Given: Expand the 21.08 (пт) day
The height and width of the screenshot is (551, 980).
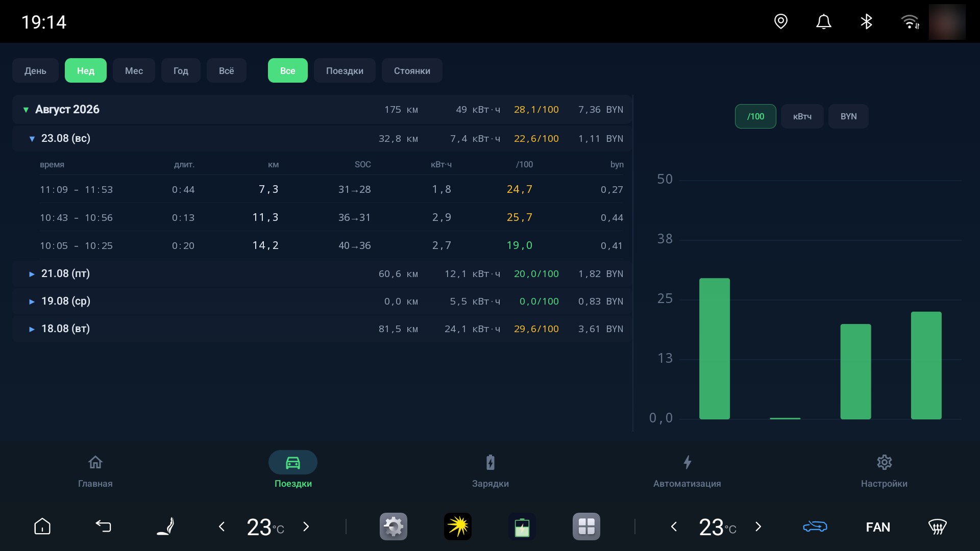Looking at the screenshot, I should coord(323,273).
